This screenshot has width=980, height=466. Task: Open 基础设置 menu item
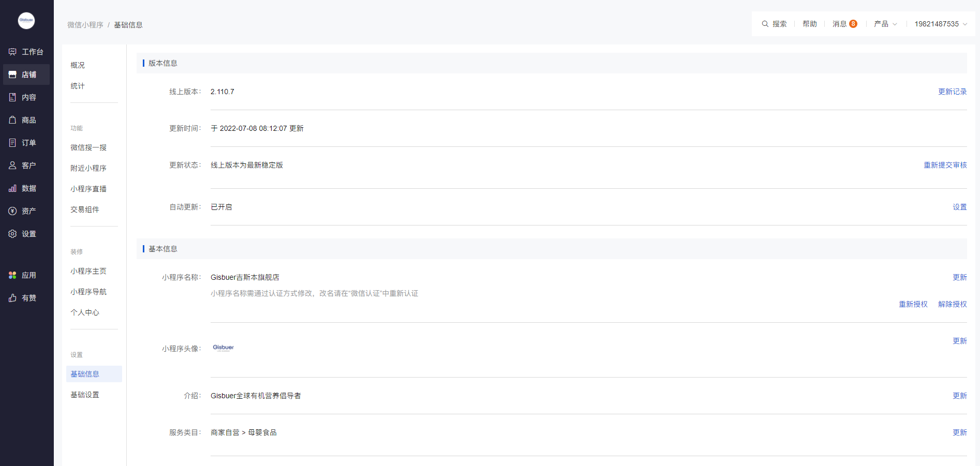tap(85, 395)
